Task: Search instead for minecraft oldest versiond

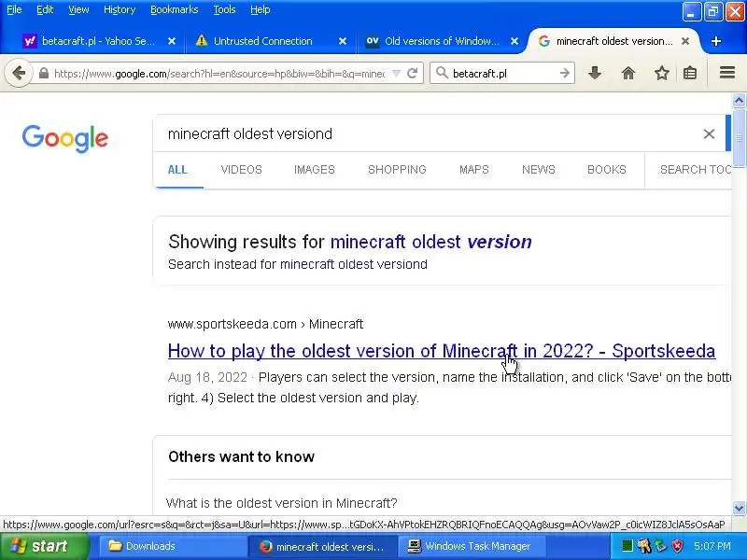Action: pos(354,264)
